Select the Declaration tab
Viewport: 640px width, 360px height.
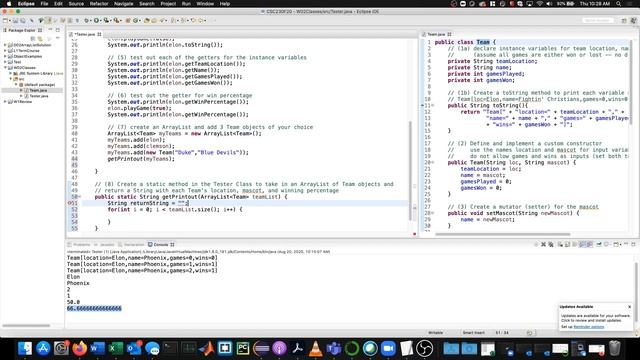tap(131, 244)
